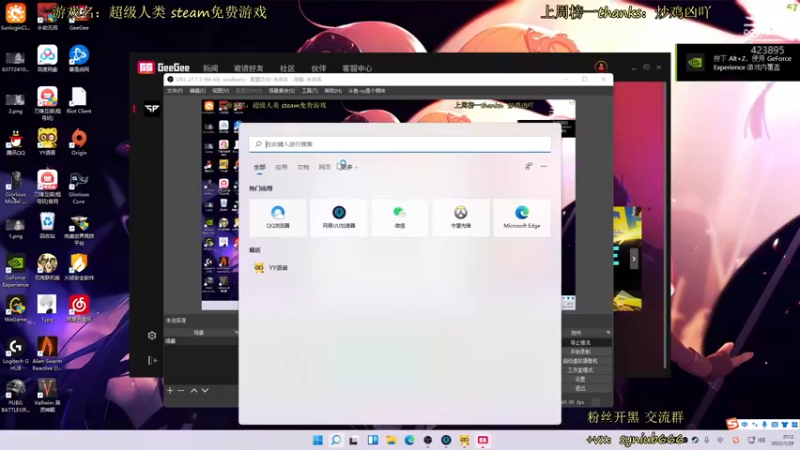
Task: Open the GeeGee taskbar icon
Action: click(483, 440)
